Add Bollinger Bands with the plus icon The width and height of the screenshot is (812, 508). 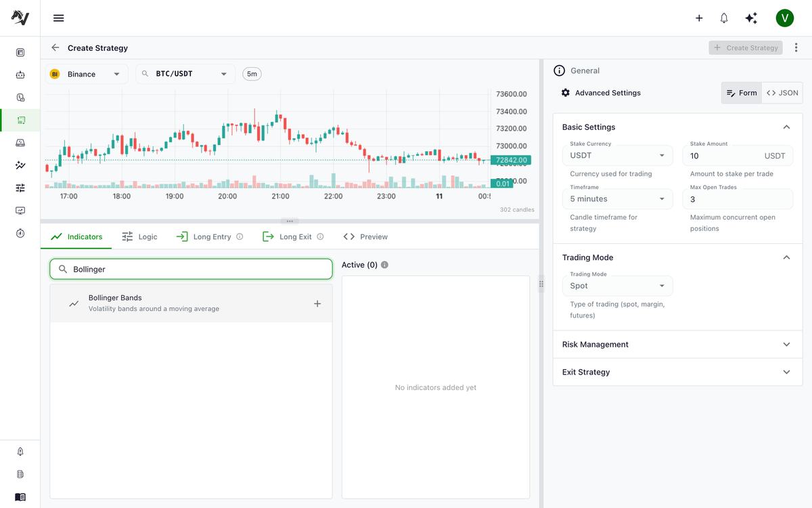(317, 303)
